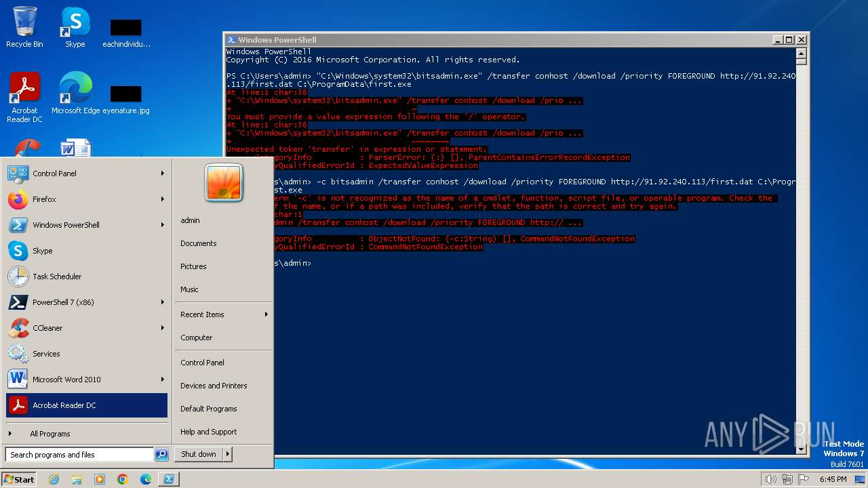Switch to PowerShell taskbar button
This screenshot has width=868, height=488.
169,479
